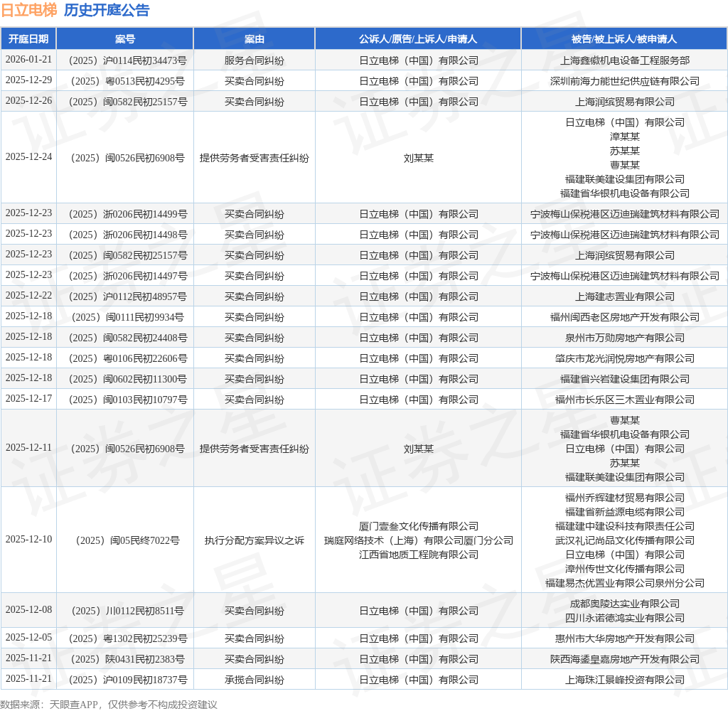Click defendant 福州乔辉建材贸易有限公司
The height and width of the screenshot is (711, 728).
click(624, 498)
